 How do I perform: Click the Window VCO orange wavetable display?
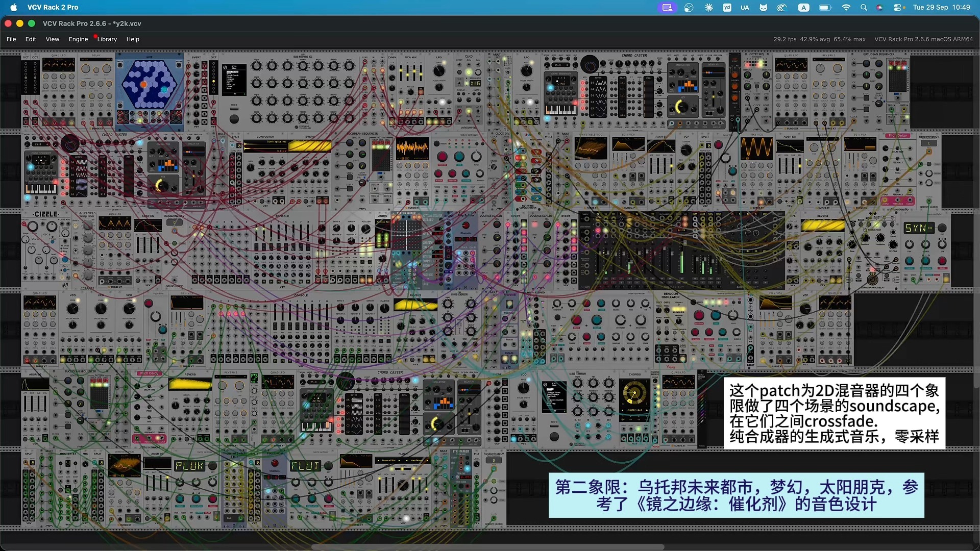[125, 466]
